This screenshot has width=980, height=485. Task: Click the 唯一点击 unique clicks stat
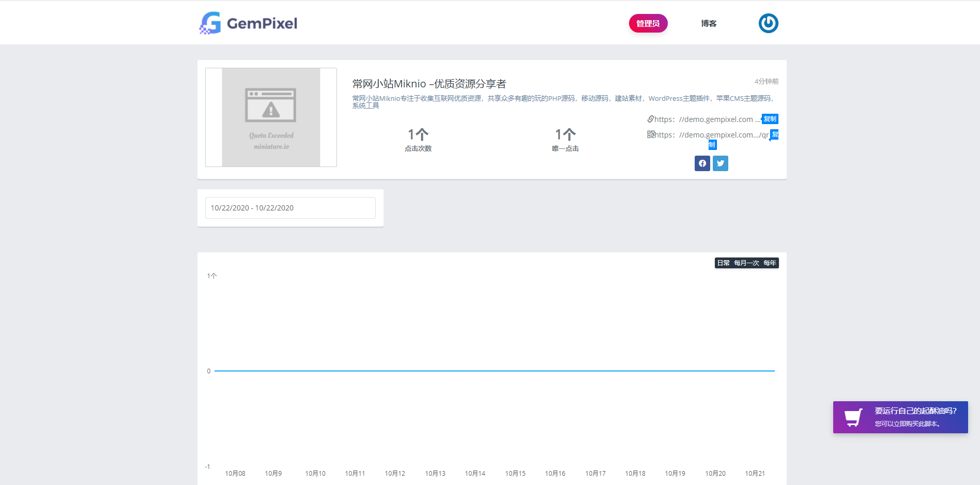[565, 141]
